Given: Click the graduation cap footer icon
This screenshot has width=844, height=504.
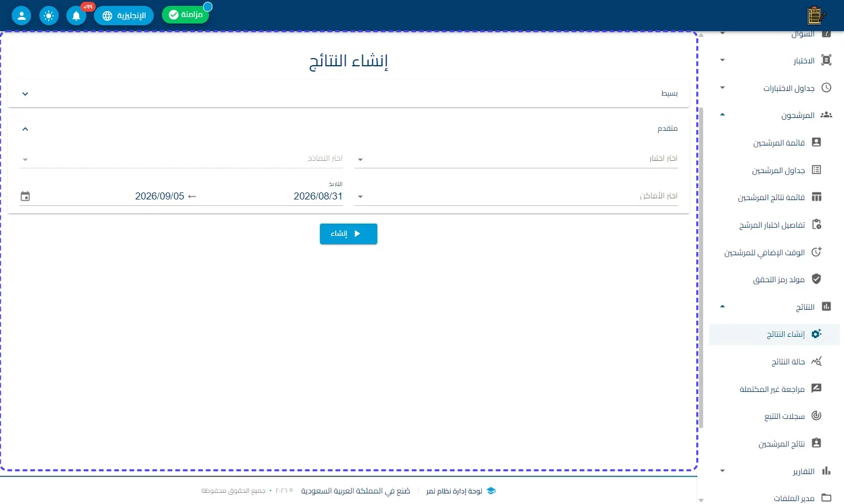Looking at the screenshot, I should (x=491, y=491).
